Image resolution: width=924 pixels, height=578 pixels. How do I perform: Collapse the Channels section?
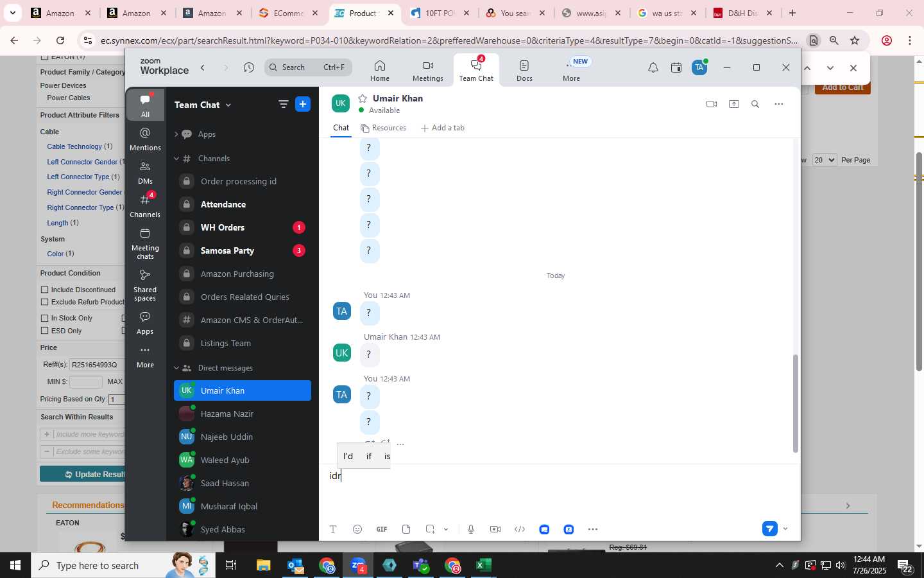pos(176,159)
